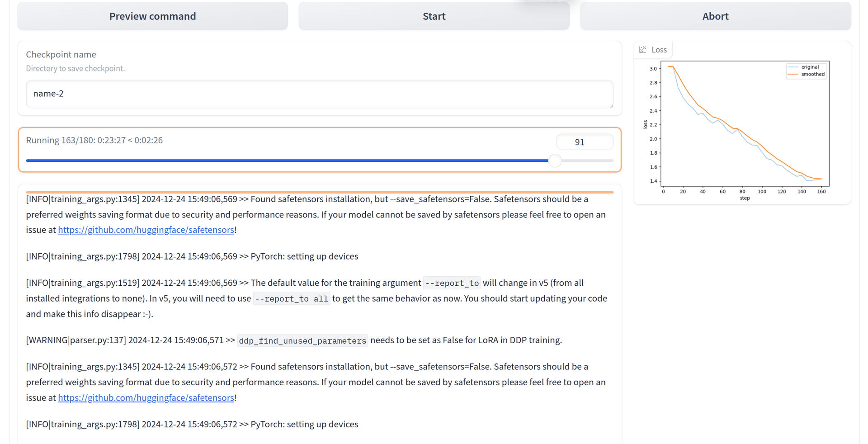Click the '--report_to all' code snippet

[x=292, y=299]
